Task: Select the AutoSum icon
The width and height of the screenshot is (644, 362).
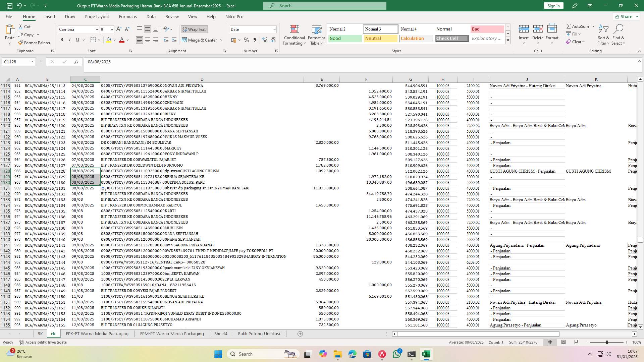Action: coord(569,26)
